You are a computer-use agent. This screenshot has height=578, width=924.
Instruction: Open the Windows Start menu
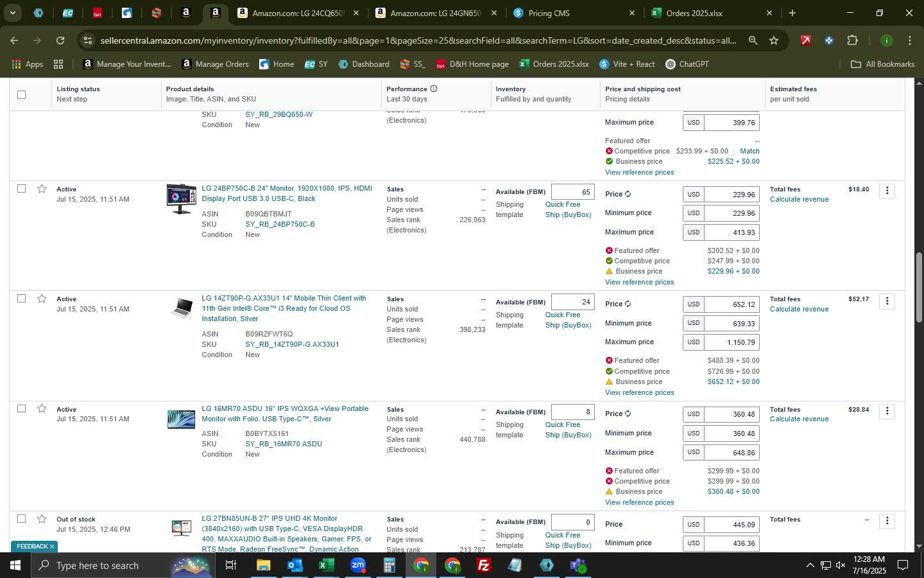point(15,565)
